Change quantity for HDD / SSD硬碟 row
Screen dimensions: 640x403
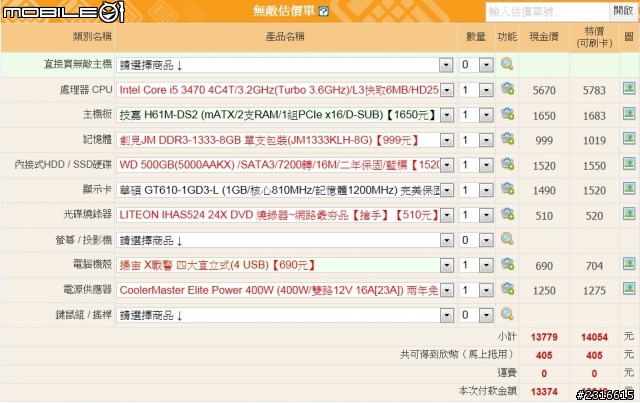pyautogui.click(x=476, y=165)
